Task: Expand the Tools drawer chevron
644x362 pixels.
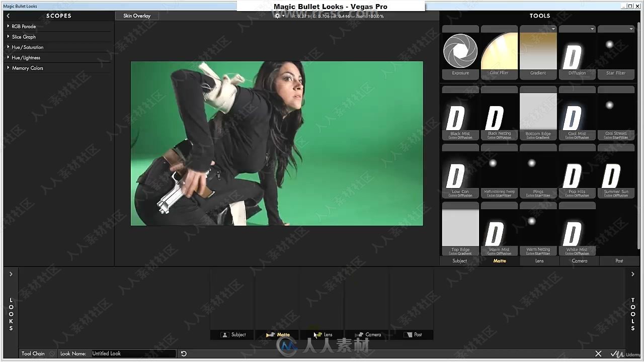Action: [633, 274]
